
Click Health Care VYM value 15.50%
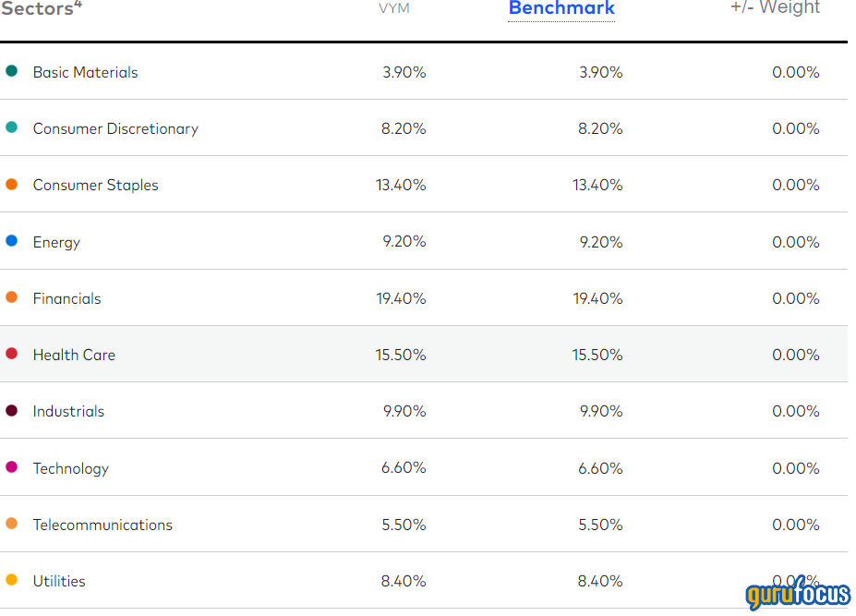pyautogui.click(x=401, y=355)
